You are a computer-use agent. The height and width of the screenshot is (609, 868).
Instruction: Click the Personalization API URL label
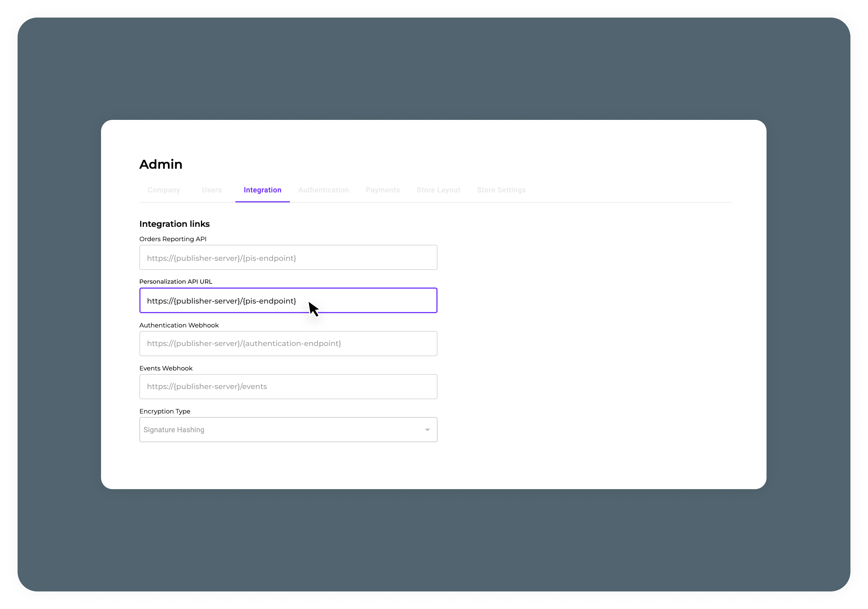[176, 281]
